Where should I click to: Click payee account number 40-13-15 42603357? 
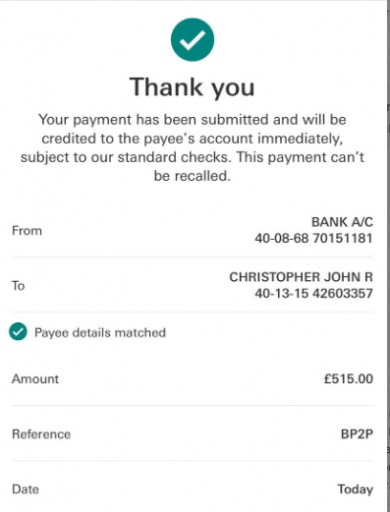coord(314,293)
